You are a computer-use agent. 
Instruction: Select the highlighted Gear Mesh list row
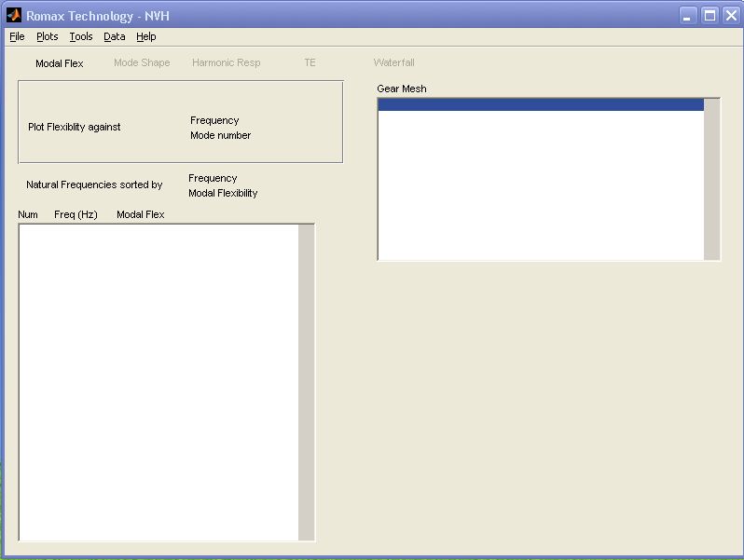click(x=541, y=104)
